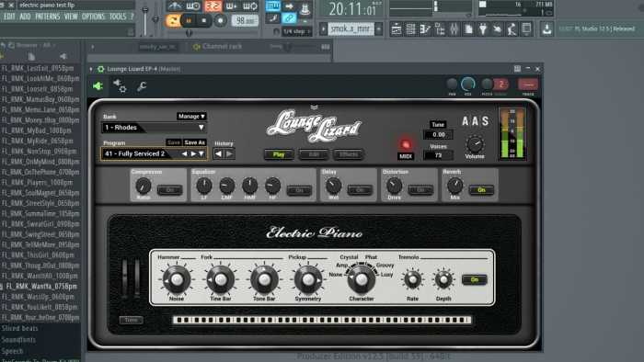The image size is (644, 362).
Task: Click the Lounge Lizard gear icon in title bar
Action: coord(100,69)
